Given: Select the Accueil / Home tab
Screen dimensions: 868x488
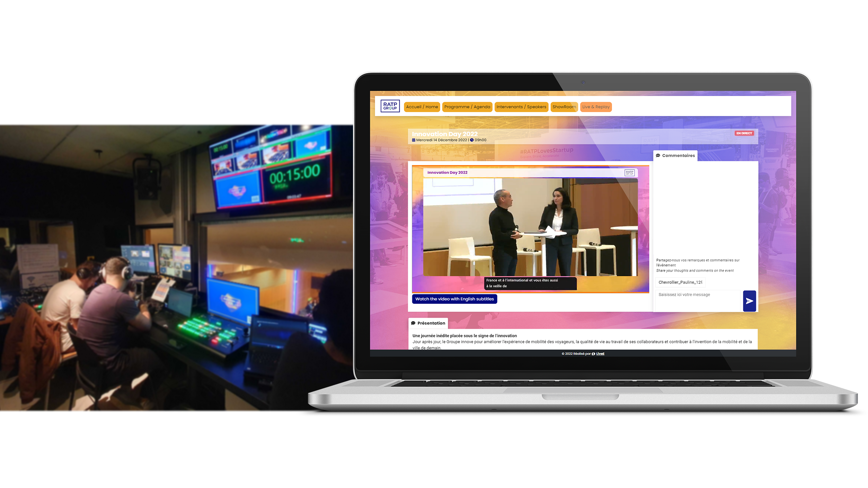Looking at the screenshot, I should coord(422,107).
